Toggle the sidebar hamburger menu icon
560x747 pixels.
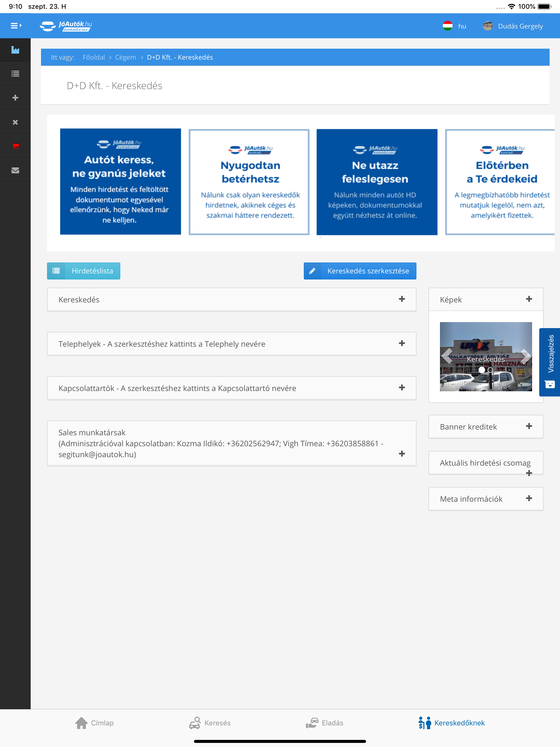tap(16, 26)
